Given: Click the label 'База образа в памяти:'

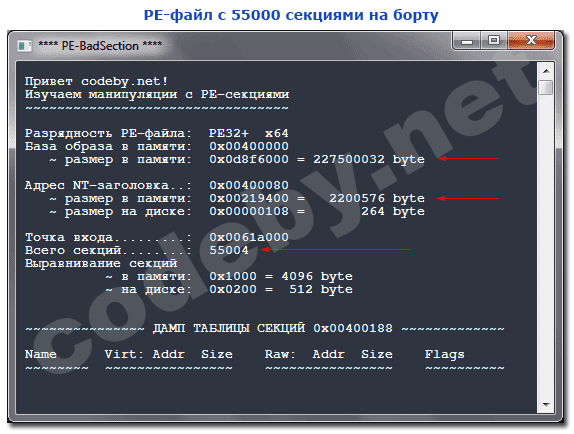Looking at the screenshot, I should pos(108,147).
